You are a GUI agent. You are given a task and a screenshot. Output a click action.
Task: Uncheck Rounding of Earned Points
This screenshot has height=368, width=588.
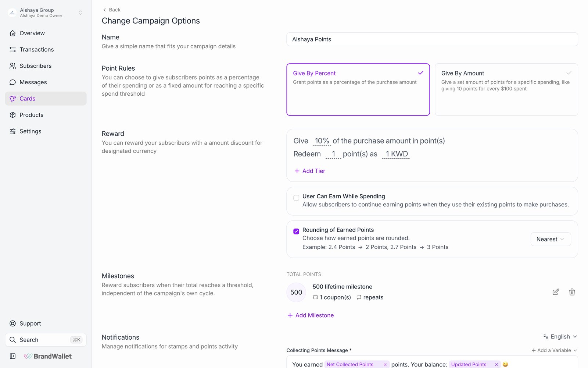(296, 231)
